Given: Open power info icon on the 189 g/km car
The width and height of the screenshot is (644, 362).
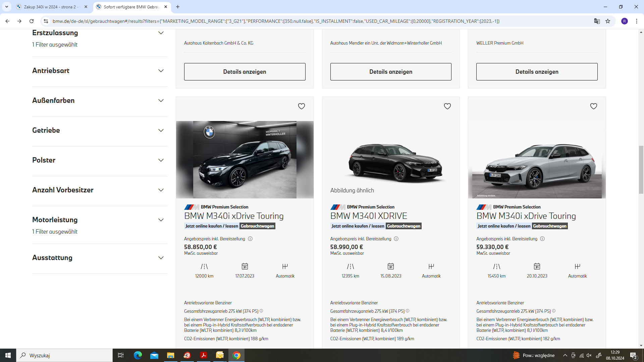Looking at the screenshot, I should (x=408, y=311).
